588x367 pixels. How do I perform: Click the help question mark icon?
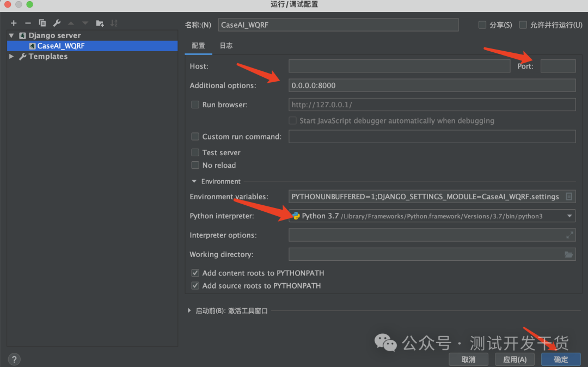[14, 359]
